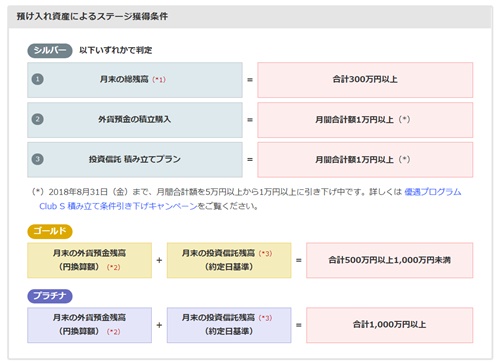This screenshot has height=363, width=500.
Task: Click the 投資信託 積み立てプラン text
Action: 135,159
